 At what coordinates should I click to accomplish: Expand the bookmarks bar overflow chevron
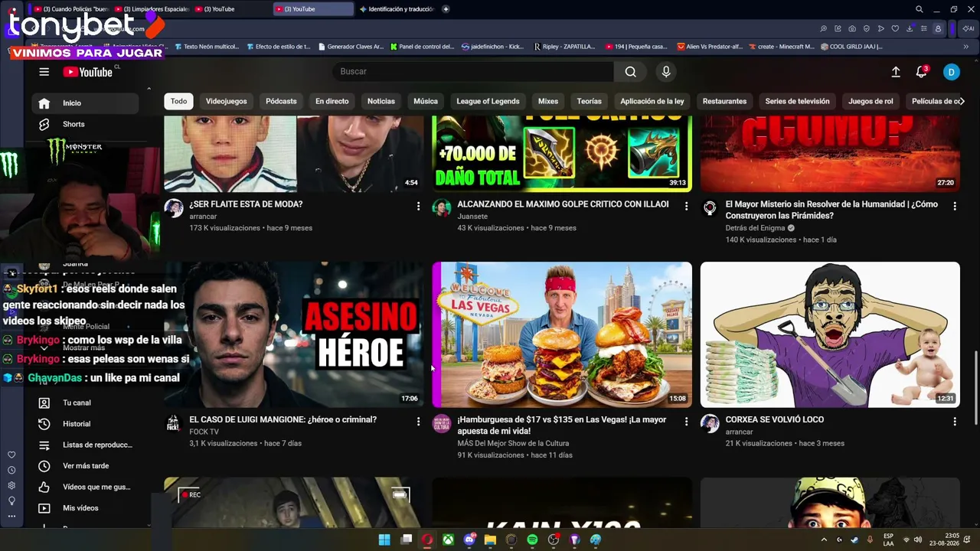966,47
